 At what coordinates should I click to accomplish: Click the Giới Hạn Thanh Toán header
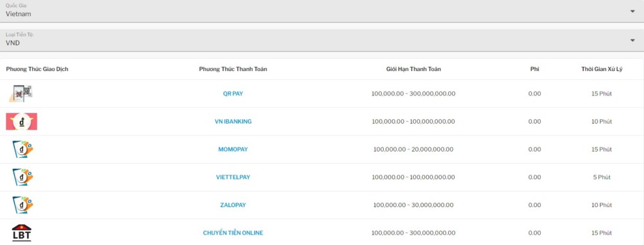point(413,69)
